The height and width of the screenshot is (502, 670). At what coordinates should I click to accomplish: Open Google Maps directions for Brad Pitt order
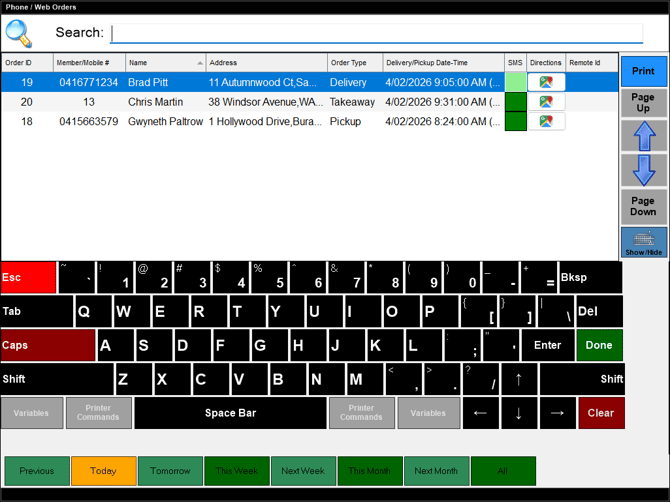click(x=546, y=82)
